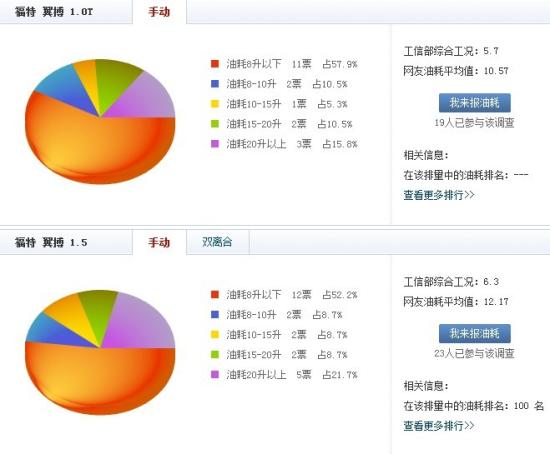550x454 pixels.
Task: Click green 油耗15-20升 swatch in 1.0T legend
Action: pos(215,124)
